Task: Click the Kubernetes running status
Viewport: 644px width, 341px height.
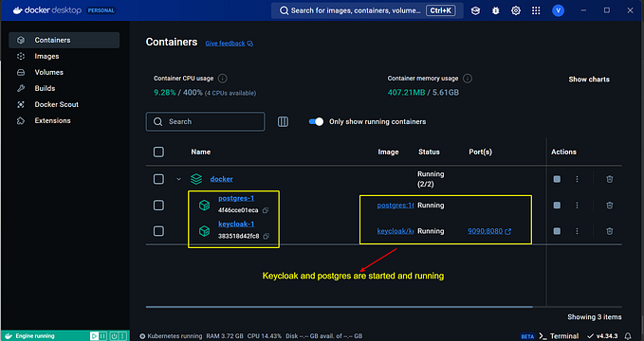Action: (x=171, y=336)
